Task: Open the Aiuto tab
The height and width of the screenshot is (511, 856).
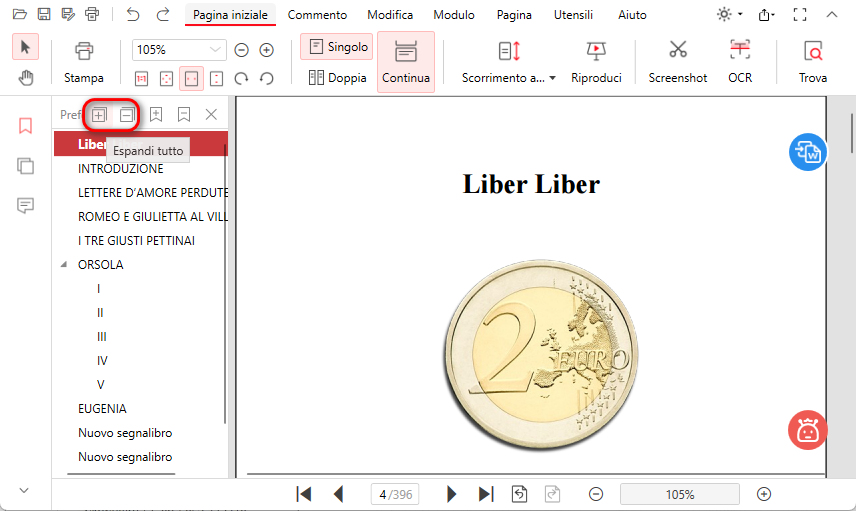Action: click(632, 15)
